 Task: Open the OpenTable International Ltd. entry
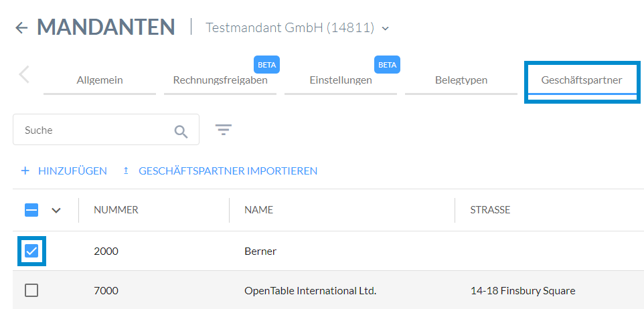point(310,291)
